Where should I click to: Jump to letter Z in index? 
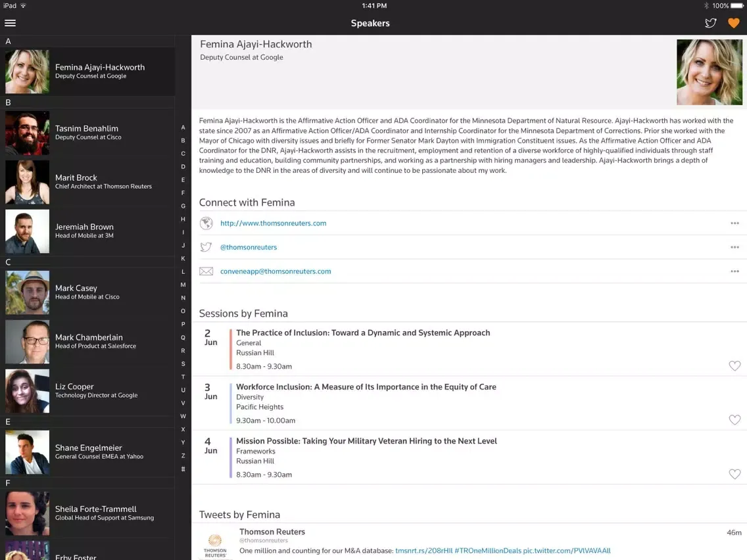[x=183, y=455]
